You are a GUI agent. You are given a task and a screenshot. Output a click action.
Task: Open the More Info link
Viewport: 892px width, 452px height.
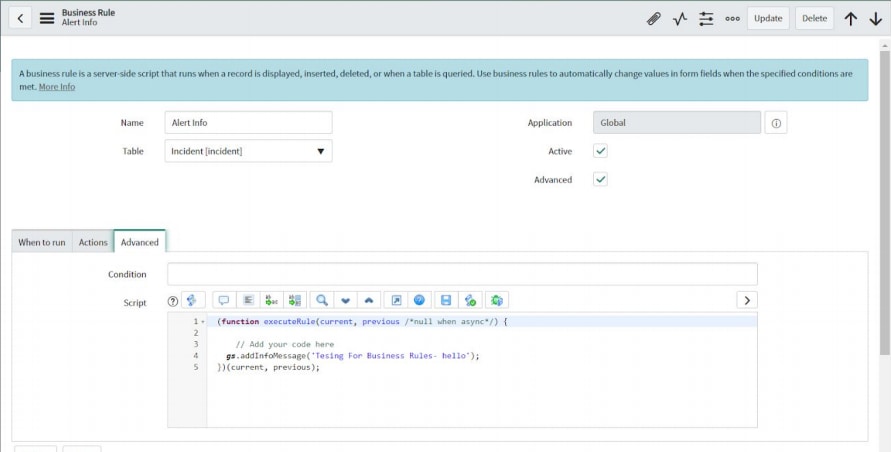pyautogui.click(x=57, y=87)
